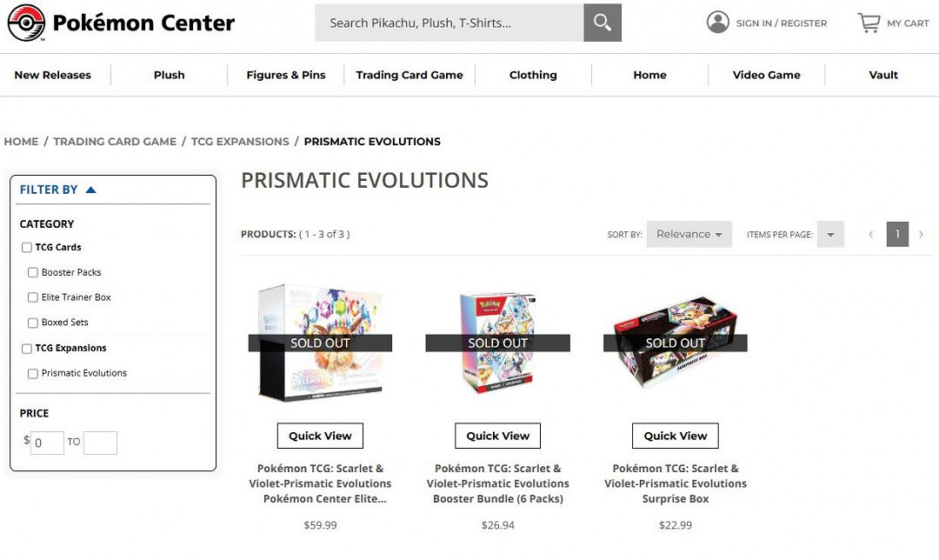Open the Items Per Page dropdown
This screenshot has width=939, height=560.
[830, 234]
